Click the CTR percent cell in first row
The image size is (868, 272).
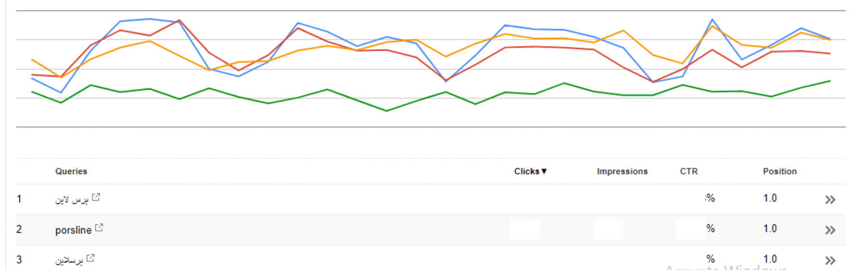pyautogui.click(x=710, y=198)
